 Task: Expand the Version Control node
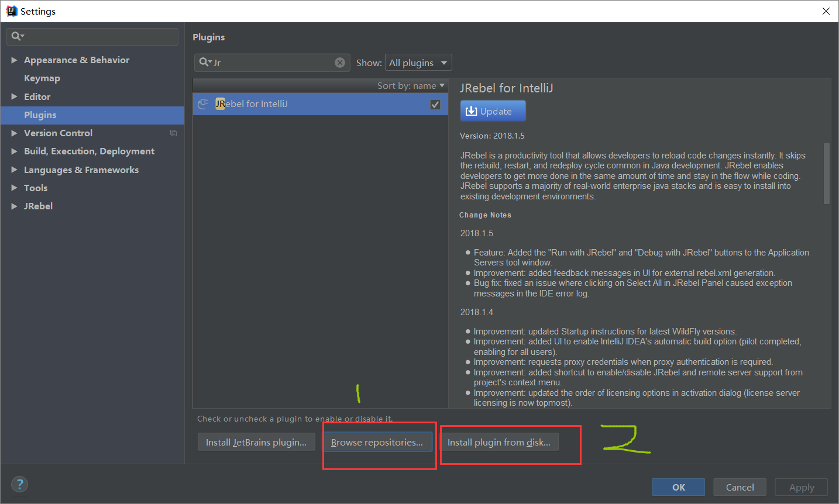(x=14, y=133)
